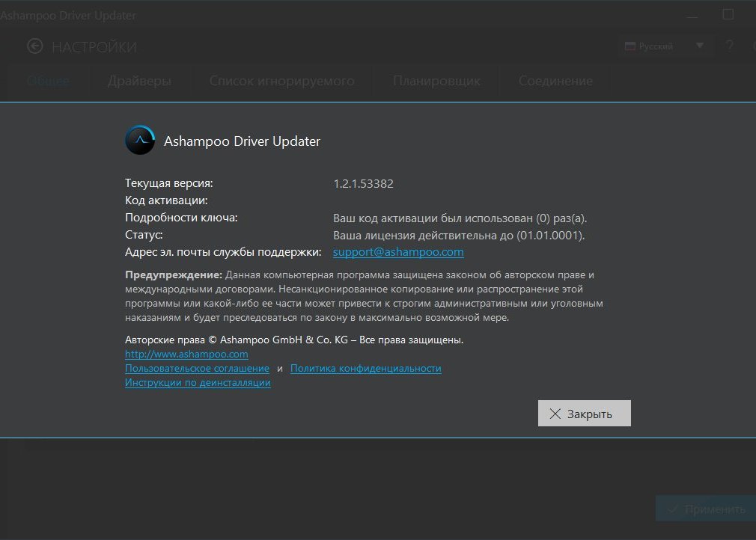Open the Инструкции по деинсталляции link
Viewport: 756px width, 540px height.
point(198,382)
